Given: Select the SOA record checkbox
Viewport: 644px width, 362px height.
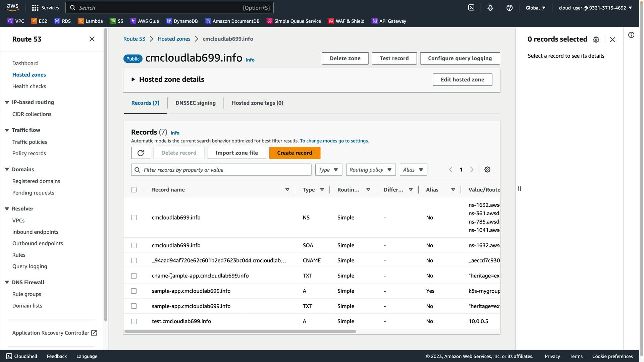Looking at the screenshot, I should pyautogui.click(x=134, y=245).
